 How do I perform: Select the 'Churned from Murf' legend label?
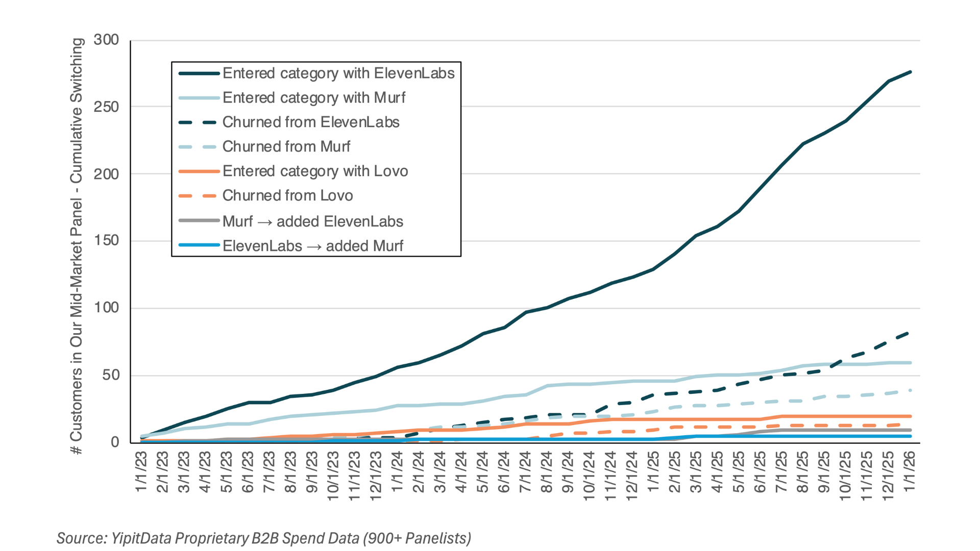point(286,147)
